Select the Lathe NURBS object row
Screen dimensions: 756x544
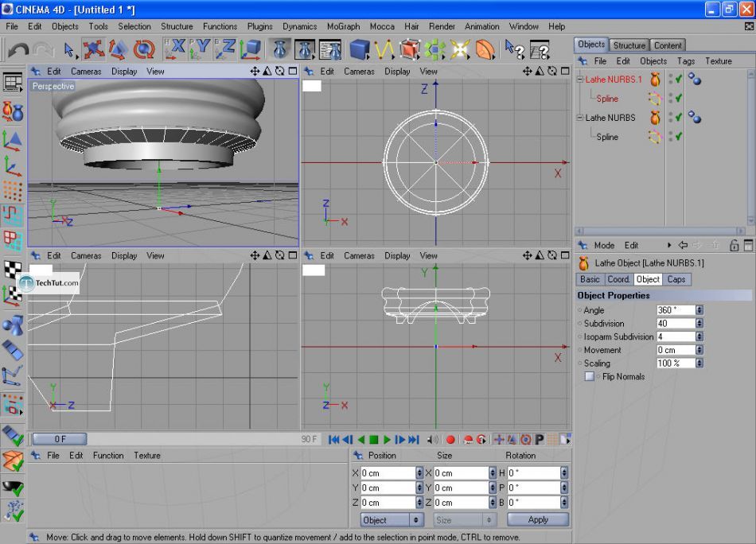610,118
